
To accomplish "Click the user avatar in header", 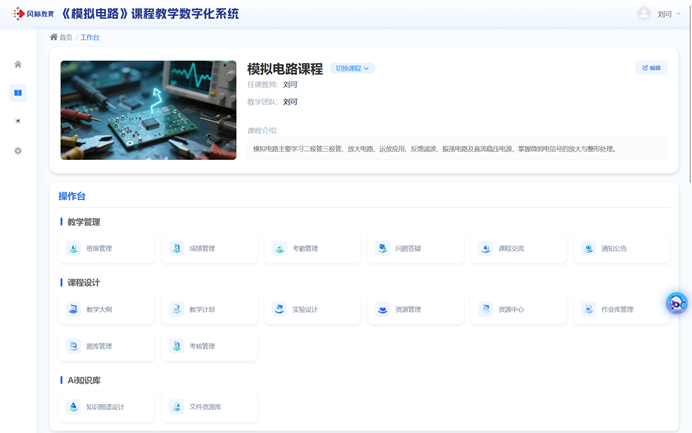I will (x=644, y=14).
